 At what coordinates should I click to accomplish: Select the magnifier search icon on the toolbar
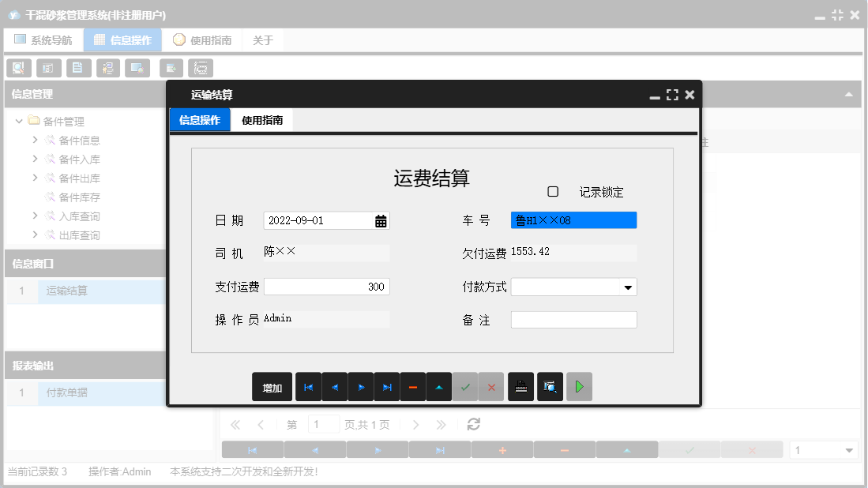[x=18, y=68]
